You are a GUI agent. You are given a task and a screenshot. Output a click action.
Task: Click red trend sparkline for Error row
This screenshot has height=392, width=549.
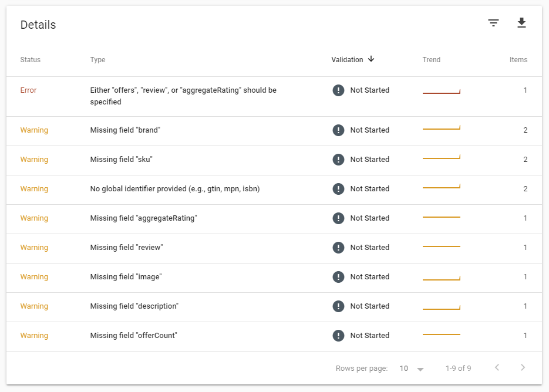441,92
